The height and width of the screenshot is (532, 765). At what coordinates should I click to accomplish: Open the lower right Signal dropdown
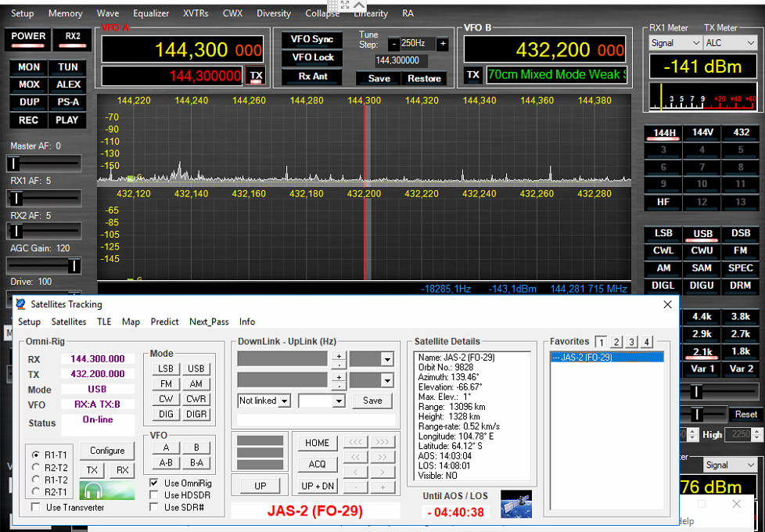(x=730, y=465)
